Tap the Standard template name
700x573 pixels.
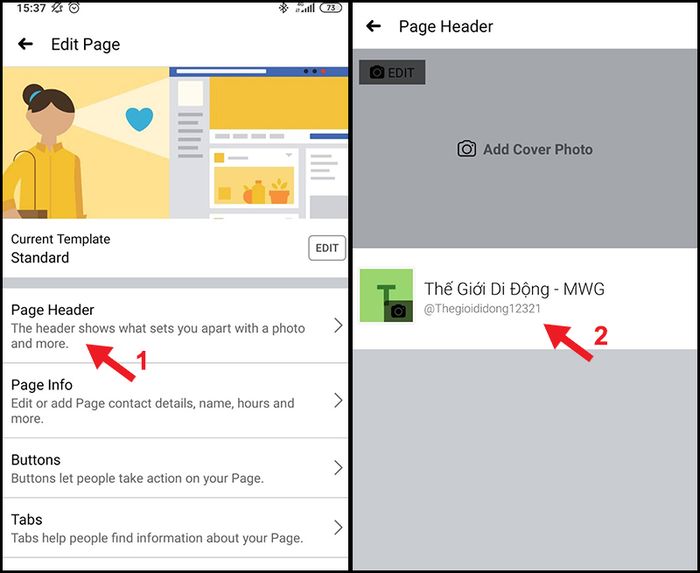coord(40,257)
